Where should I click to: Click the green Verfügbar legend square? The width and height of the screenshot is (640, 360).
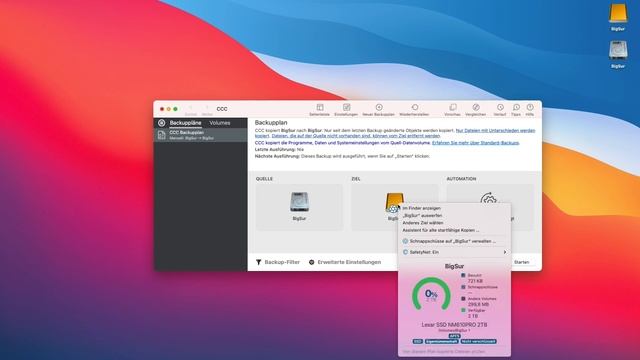463,310
